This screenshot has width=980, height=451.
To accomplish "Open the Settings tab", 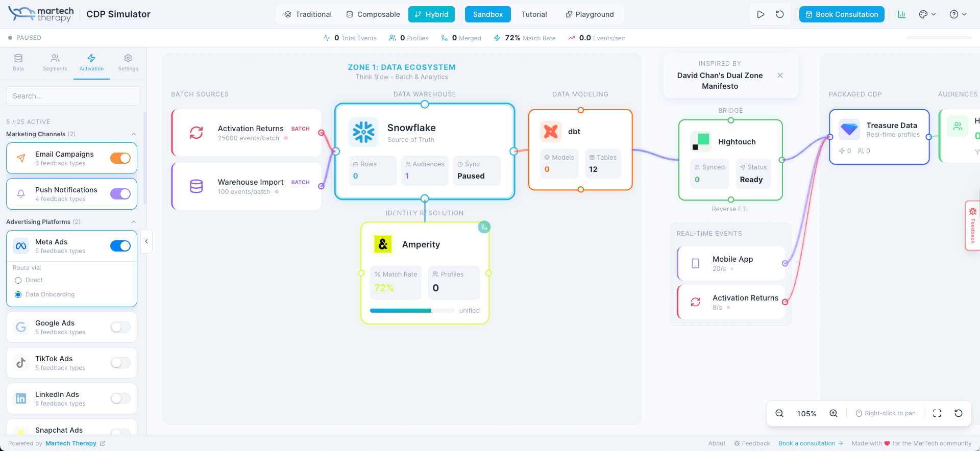I will pos(128,63).
